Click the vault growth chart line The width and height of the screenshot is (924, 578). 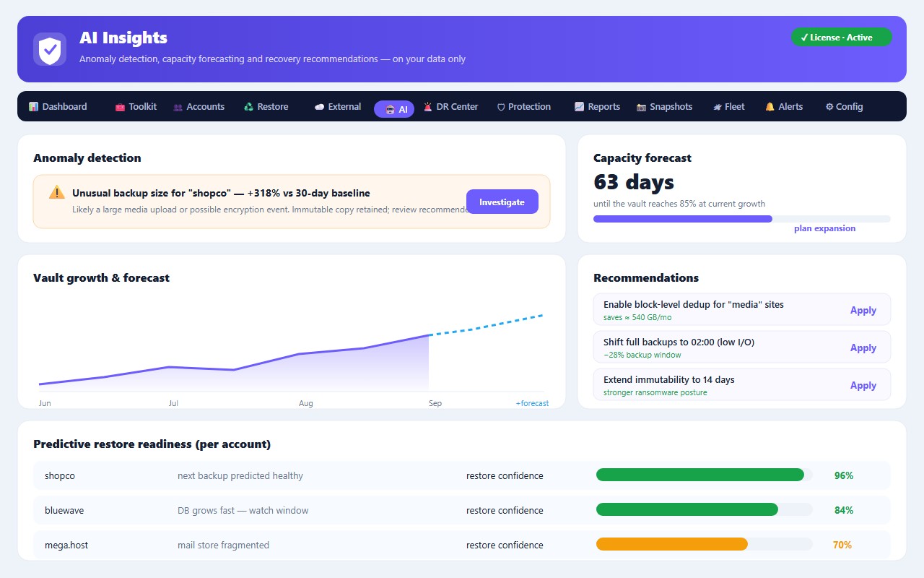[234, 369]
